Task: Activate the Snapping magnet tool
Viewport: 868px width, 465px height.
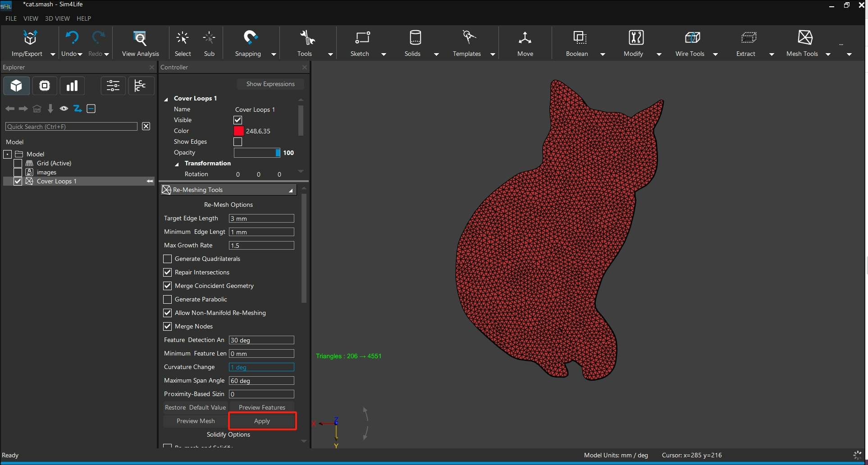Action: 250,38
